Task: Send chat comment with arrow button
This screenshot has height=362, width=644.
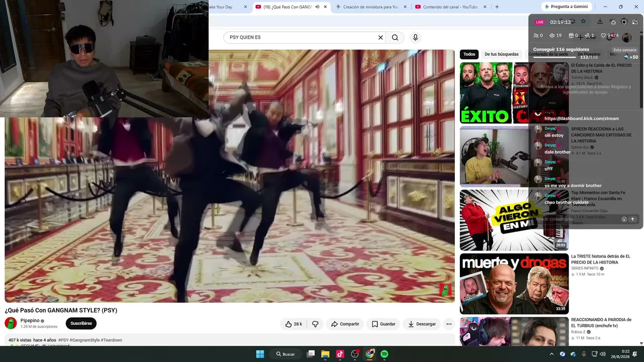Action: (x=633, y=219)
